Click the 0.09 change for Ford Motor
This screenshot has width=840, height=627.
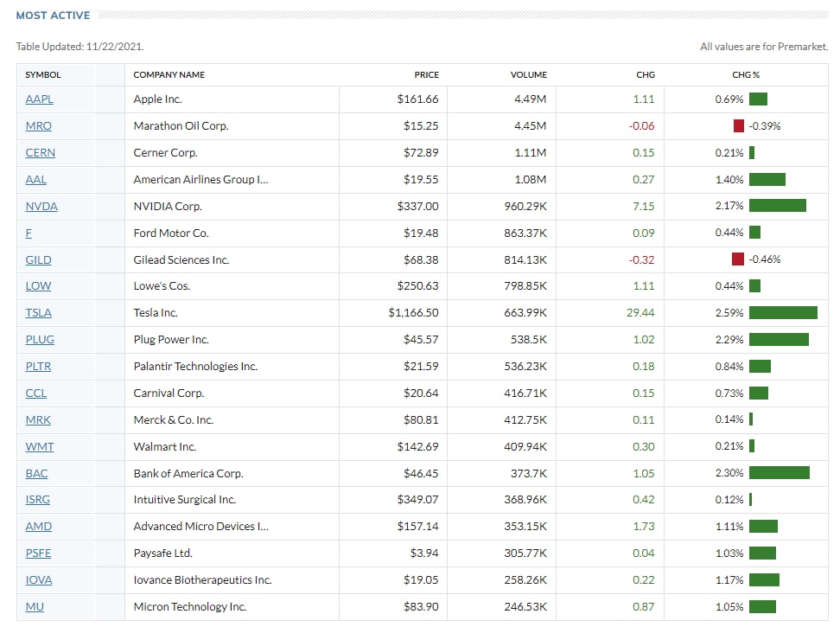click(x=643, y=234)
